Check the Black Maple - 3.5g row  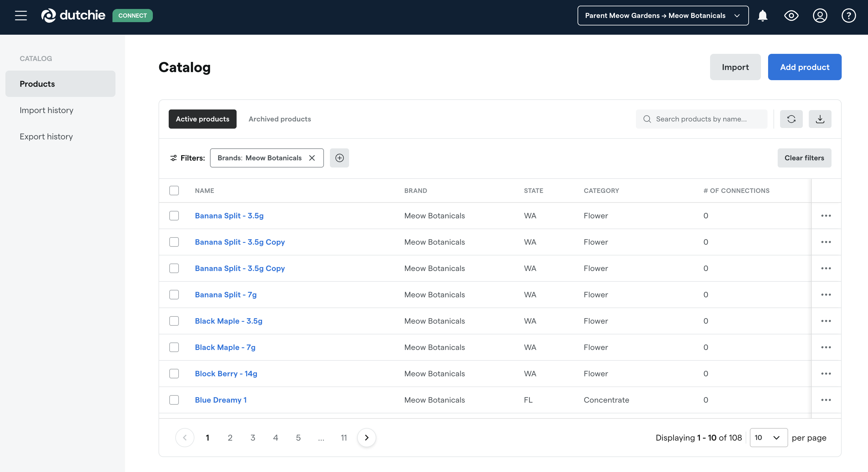(174, 321)
